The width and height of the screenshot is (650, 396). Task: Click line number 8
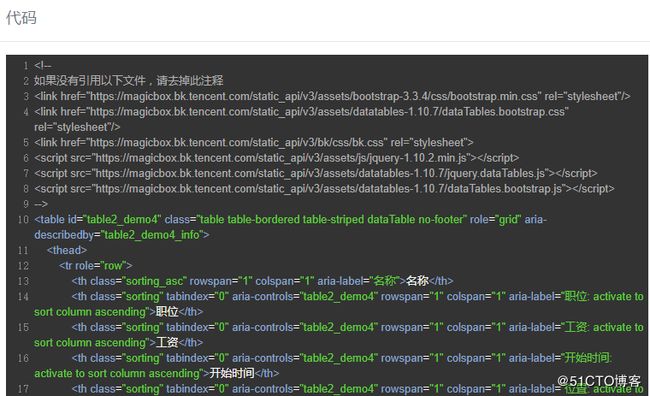point(26,188)
